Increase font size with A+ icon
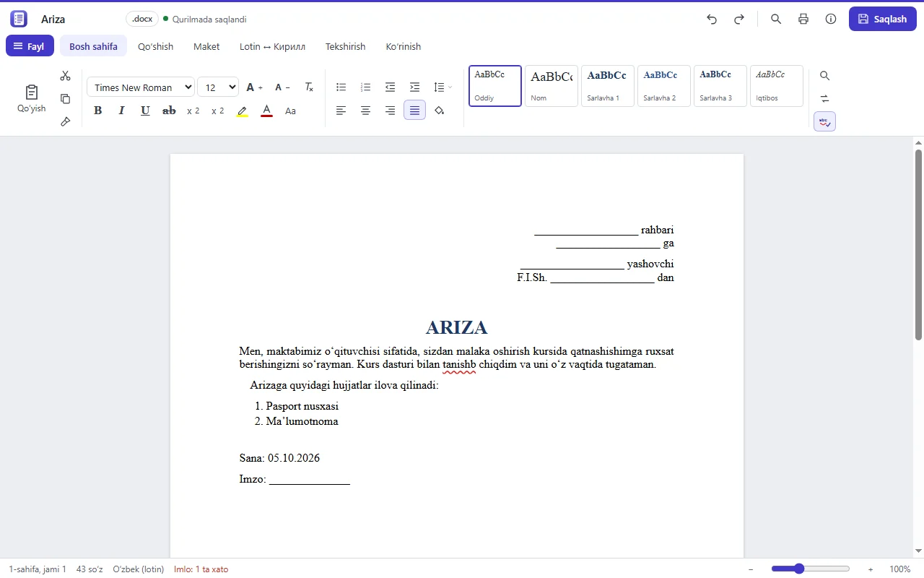Screen dimensions: 924x578 tap(254, 87)
